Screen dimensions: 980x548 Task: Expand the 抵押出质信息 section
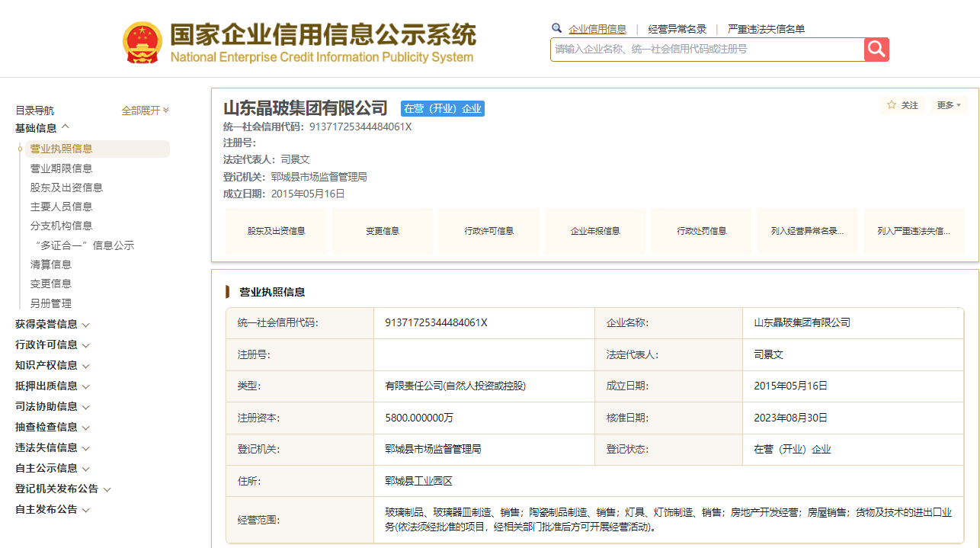[53, 386]
